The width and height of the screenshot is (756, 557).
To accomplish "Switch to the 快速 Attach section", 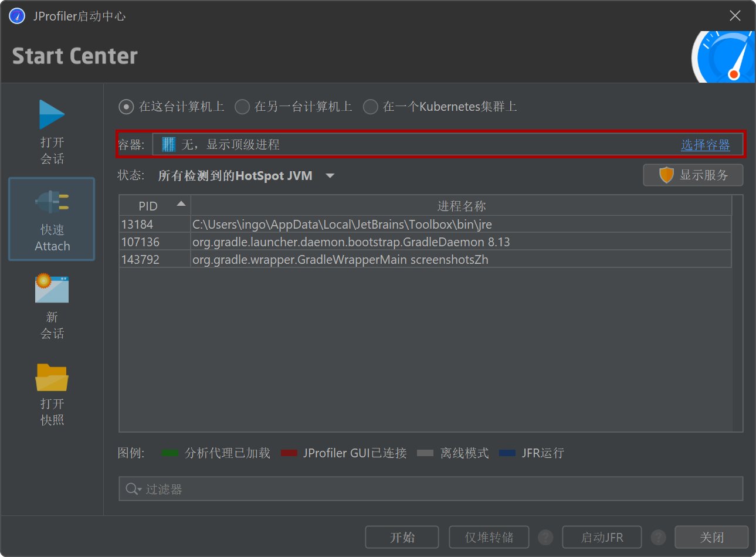I will click(x=52, y=219).
